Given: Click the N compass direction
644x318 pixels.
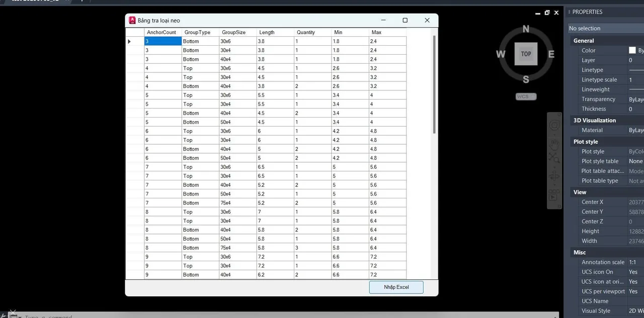Looking at the screenshot, I should (526, 29).
